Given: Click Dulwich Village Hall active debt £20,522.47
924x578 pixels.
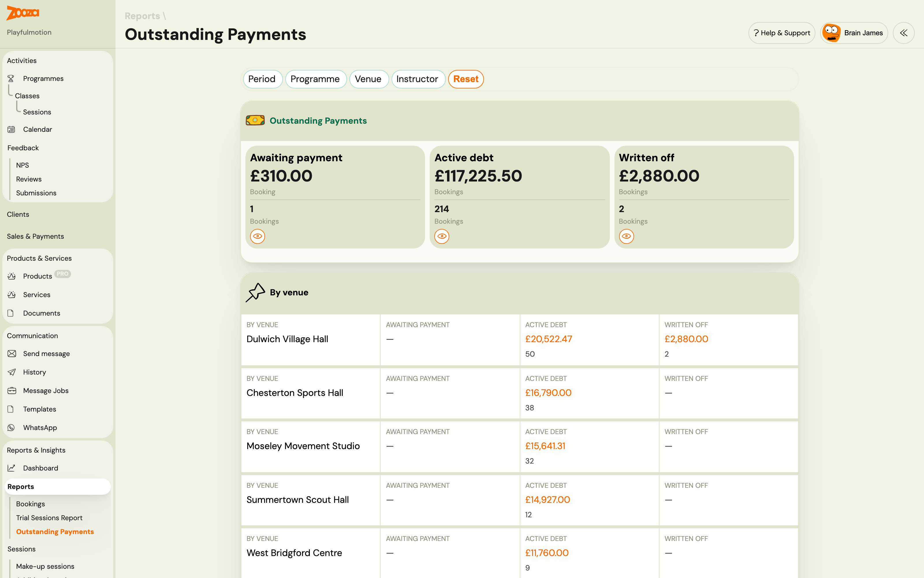Looking at the screenshot, I should point(549,339).
